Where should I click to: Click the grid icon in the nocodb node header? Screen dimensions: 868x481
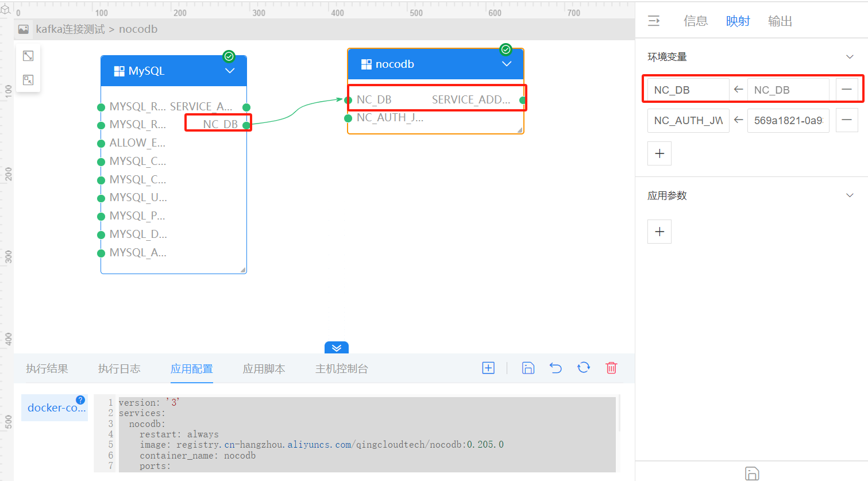[x=366, y=64]
